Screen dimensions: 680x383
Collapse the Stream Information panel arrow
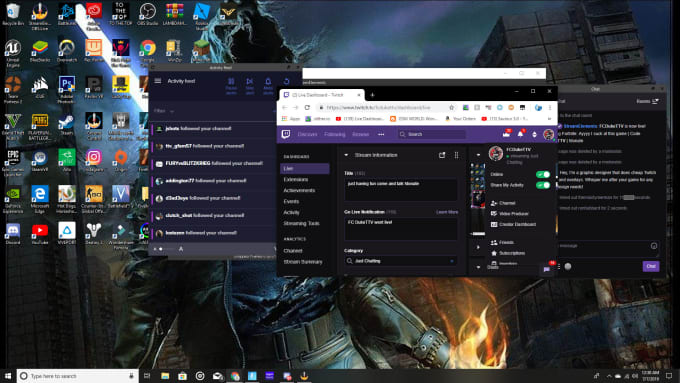[x=346, y=155]
